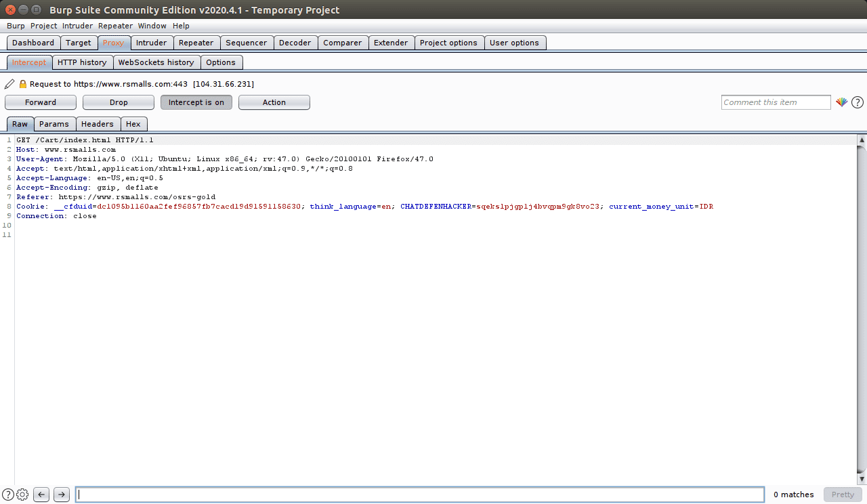Open the Repeater tab

pos(196,42)
